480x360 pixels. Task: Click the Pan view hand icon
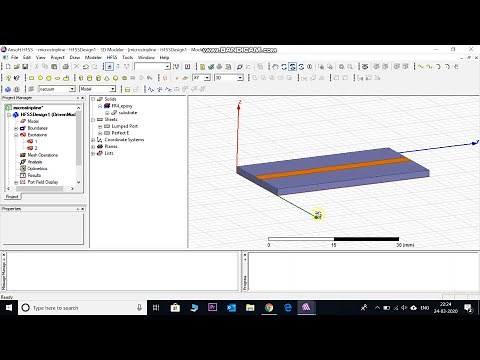tap(275, 67)
